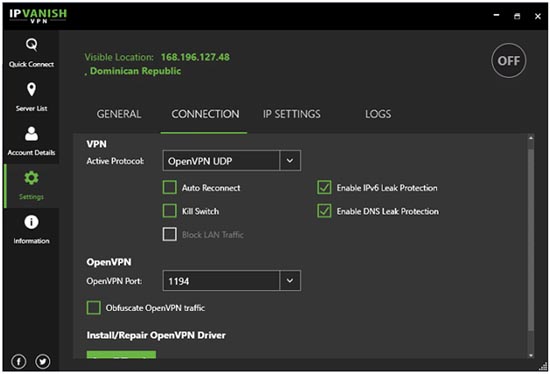The width and height of the screenshot is (550, 374).
Task: Click the settings panel scrollbar thumb
Action: (531, 239)
